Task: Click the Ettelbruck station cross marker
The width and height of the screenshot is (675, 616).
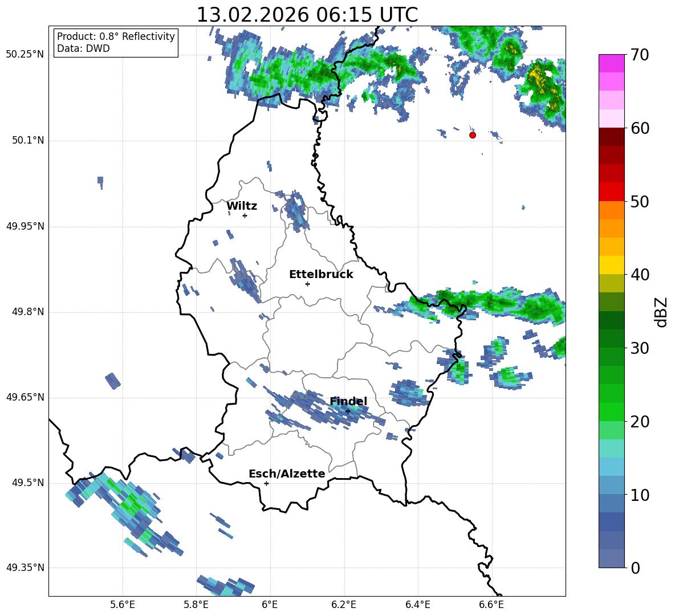Action: point(307,284)
